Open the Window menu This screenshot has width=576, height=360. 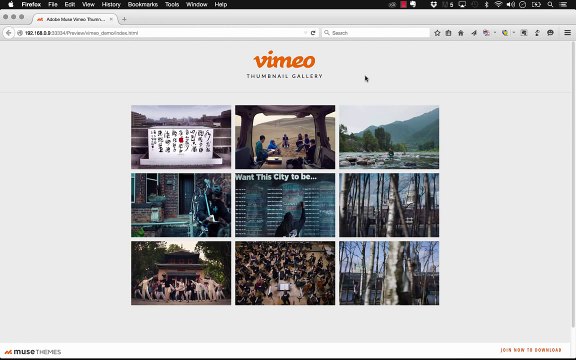(197, 4)
